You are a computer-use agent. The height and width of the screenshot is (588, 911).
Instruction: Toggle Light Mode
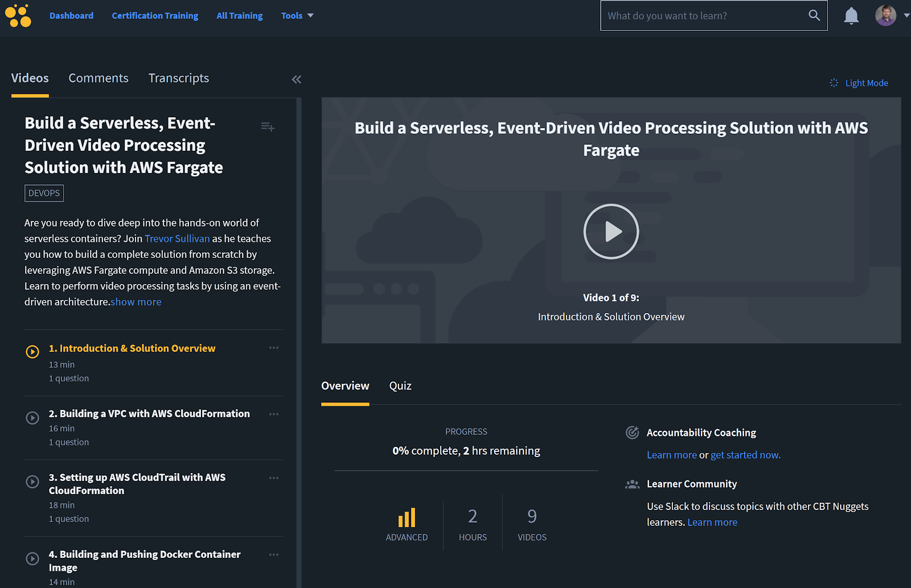point(859,83)
